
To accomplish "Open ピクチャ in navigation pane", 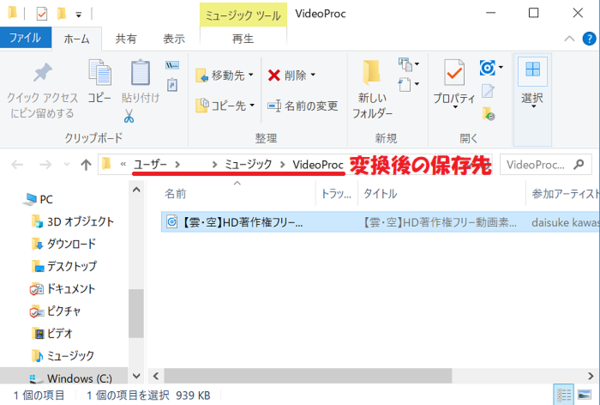I will tap(55, 311).
